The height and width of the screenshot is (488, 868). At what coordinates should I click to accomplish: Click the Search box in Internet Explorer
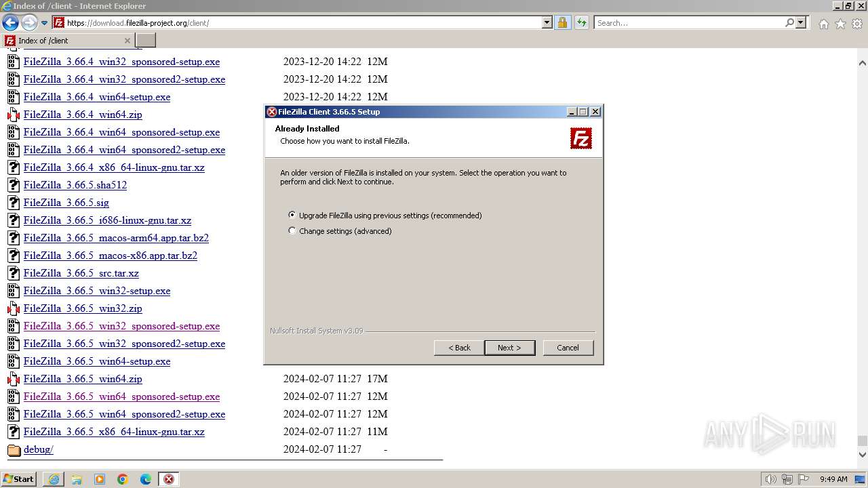(690, 22)
